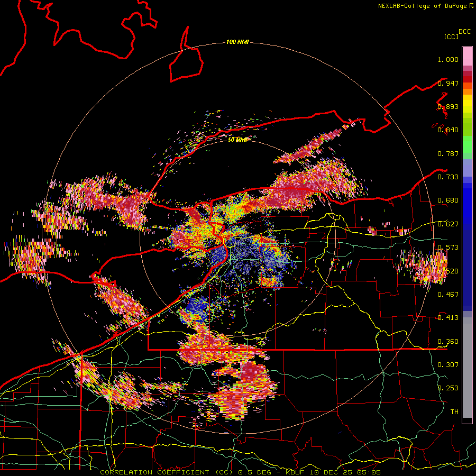Pick the gray color bar segment beside 0.307
The image size is (476, 476).
coord(467,368)
